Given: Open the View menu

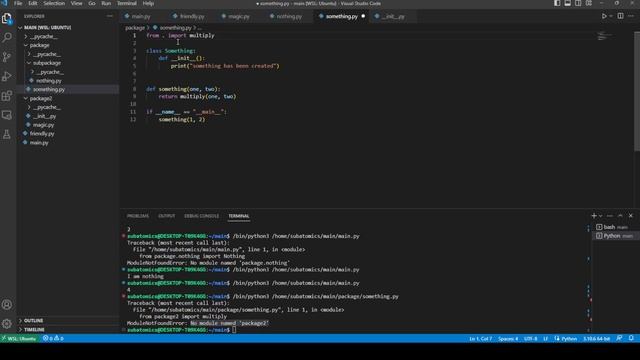Looking at the screenshot, I should pos(76,3).
